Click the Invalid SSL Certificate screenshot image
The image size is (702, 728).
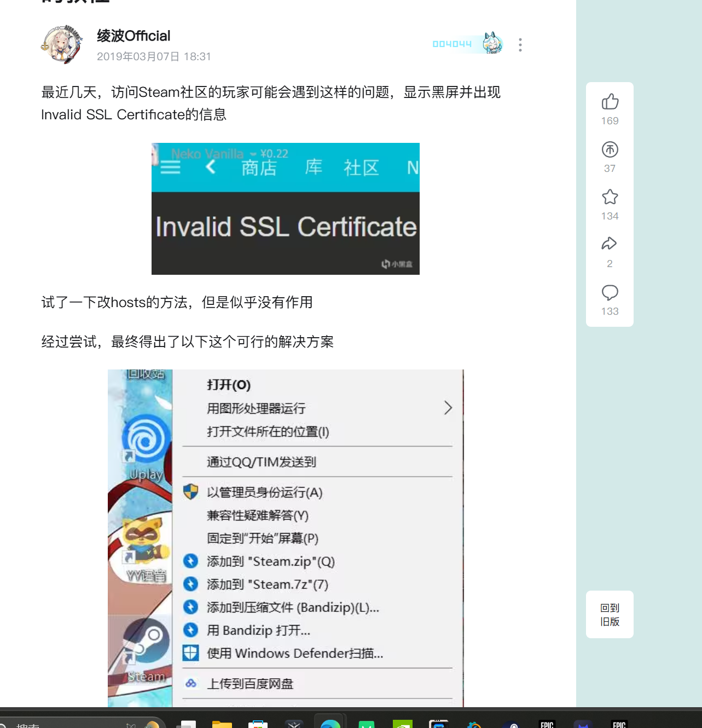(285, 208)
